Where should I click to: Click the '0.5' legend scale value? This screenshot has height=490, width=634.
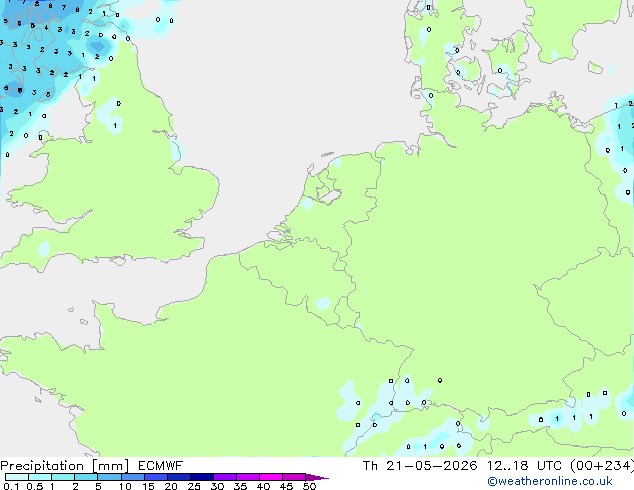pyautogui.click(x=35, y=486)
